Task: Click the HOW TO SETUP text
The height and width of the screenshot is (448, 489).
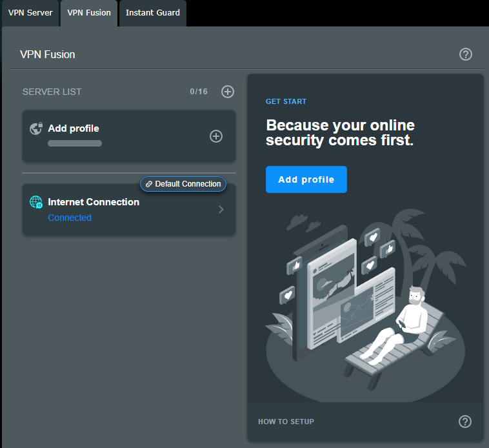Action: click(286, 422)
